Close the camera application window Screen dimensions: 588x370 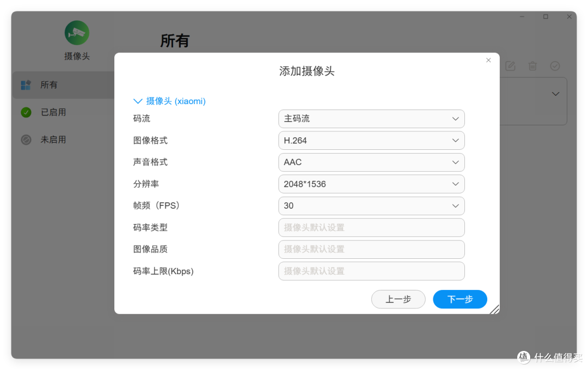pos(569,16)
